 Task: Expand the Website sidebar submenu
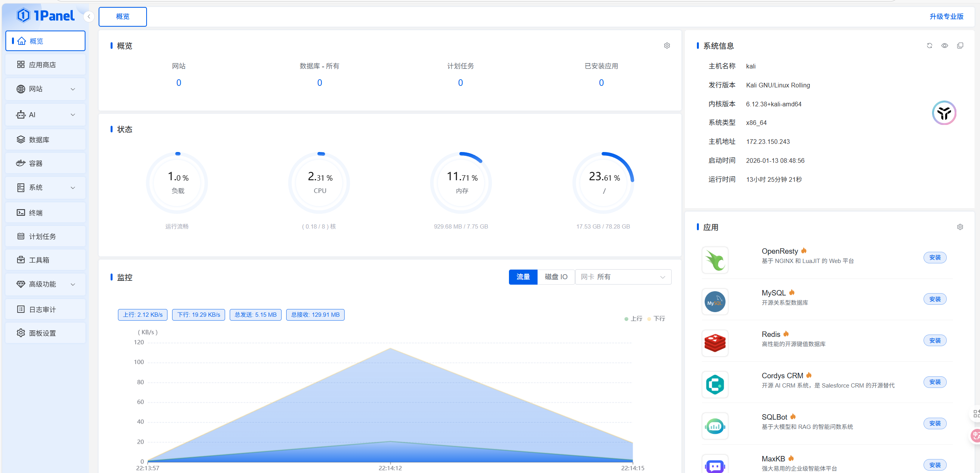(x=73, y=89)
